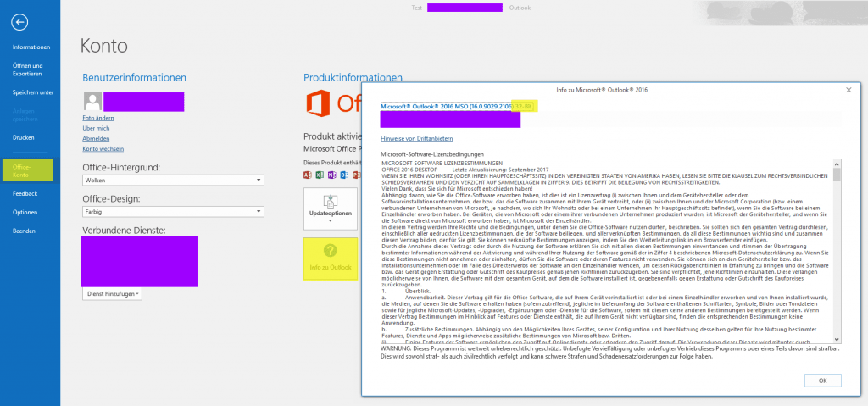Click the Konto wechseln link

[103, 149]
